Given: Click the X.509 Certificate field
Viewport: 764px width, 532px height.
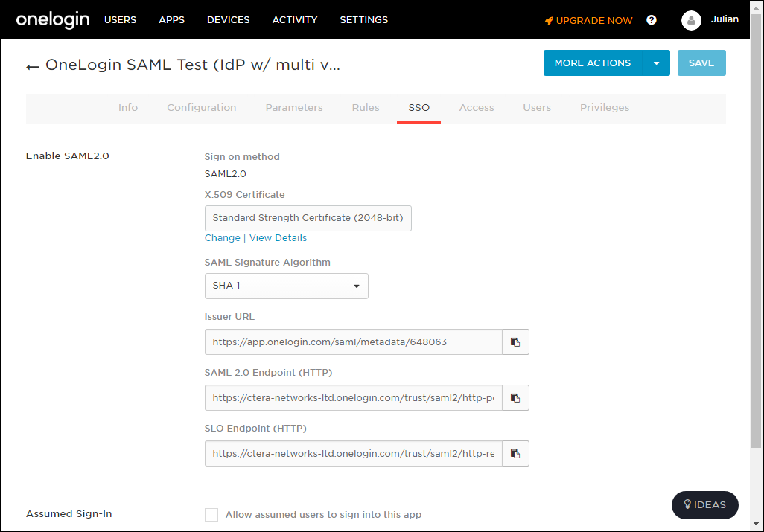Looking at the screenshot, I should click(308, 219).
